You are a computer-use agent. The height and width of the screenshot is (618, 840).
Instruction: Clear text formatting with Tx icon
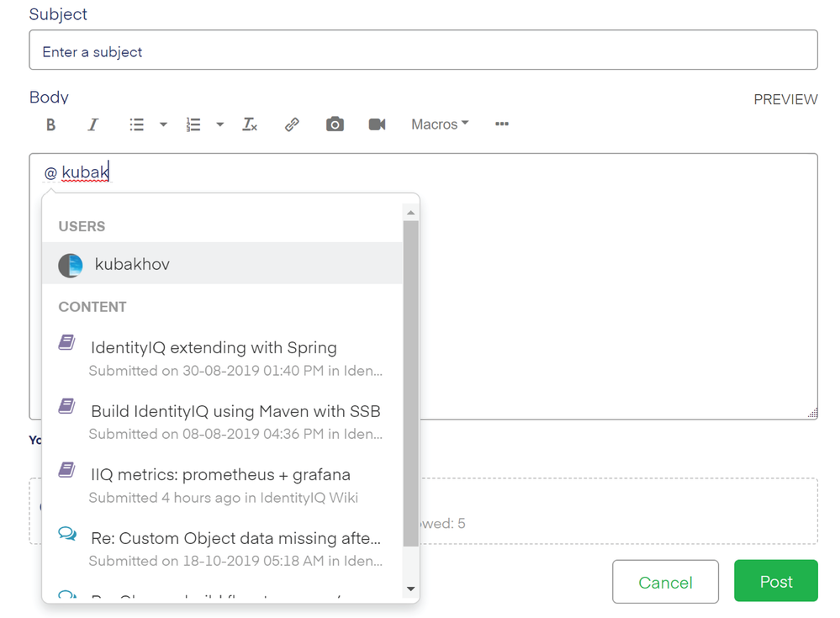coord(250,124)
